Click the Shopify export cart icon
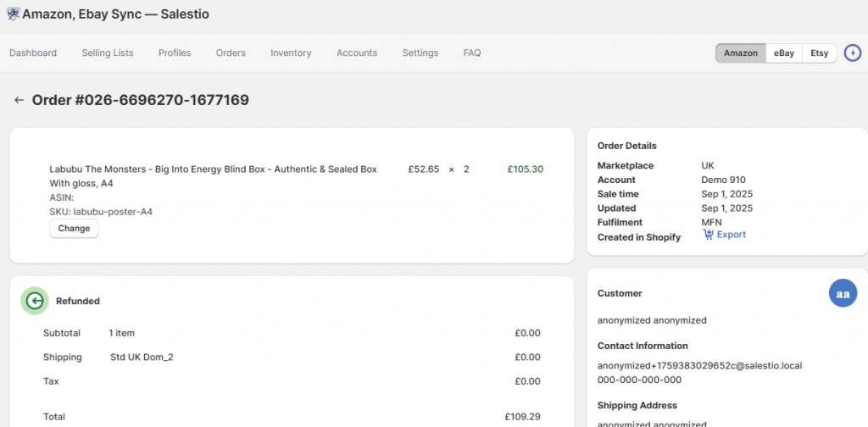 [x=709, y=235]
